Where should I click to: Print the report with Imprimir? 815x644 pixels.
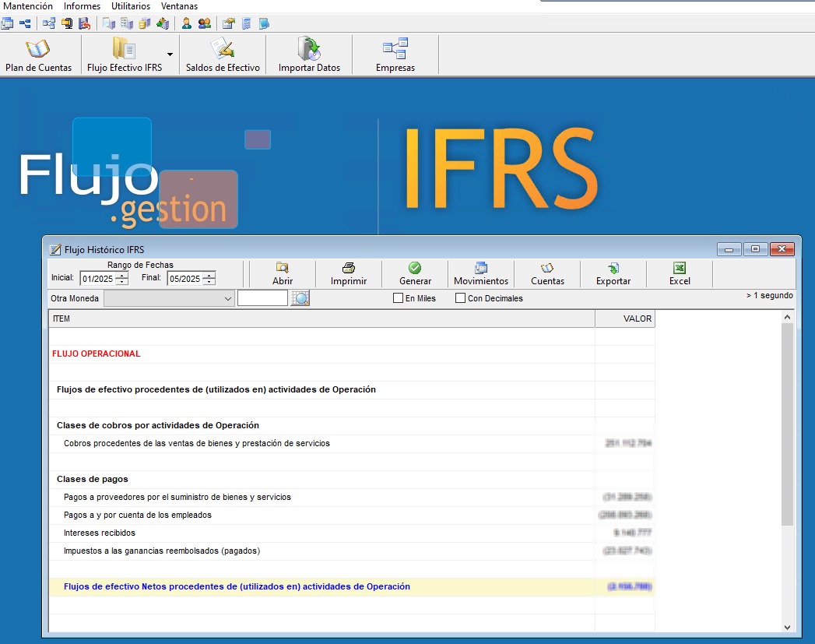349,274
